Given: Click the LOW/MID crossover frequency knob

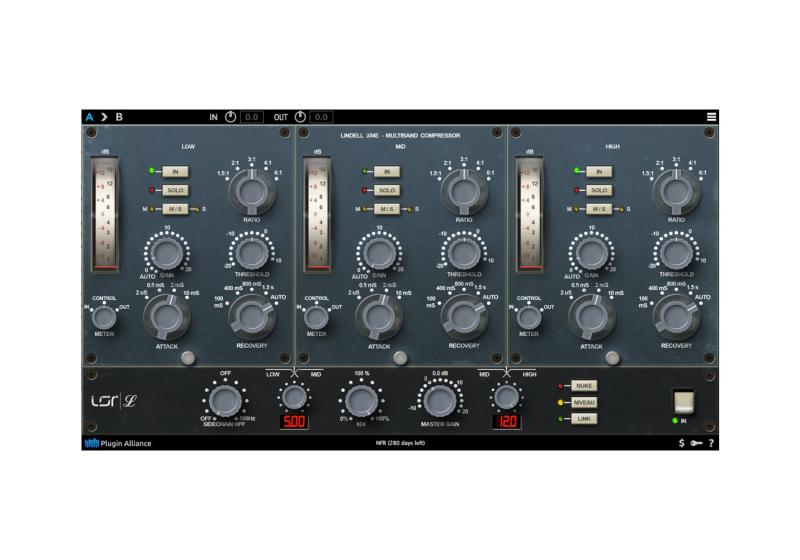Looking at the screenshot, I should tap(294, 397).
